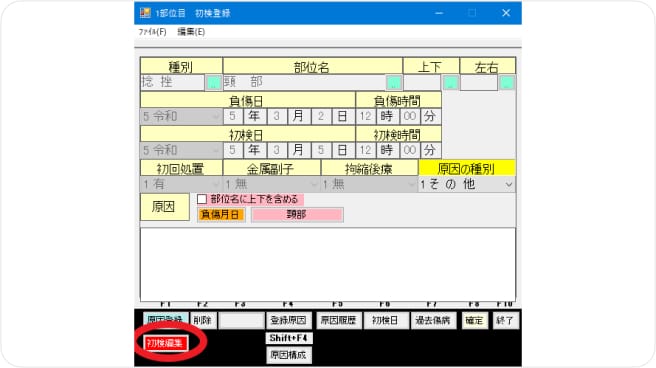656x368 pixels.
Task: Click the red 初検編集 button
Action: (x=165, y=343)
